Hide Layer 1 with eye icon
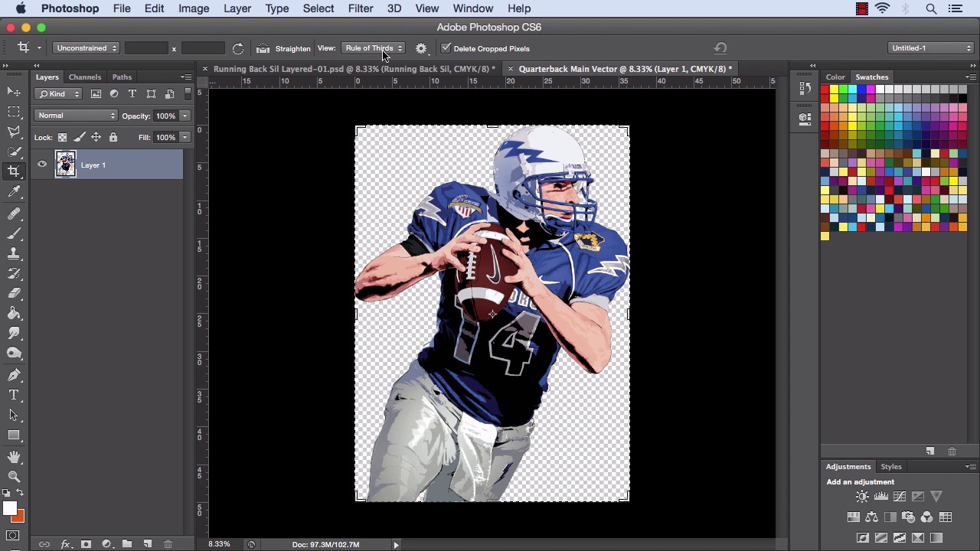 click(x=42, y=165)
